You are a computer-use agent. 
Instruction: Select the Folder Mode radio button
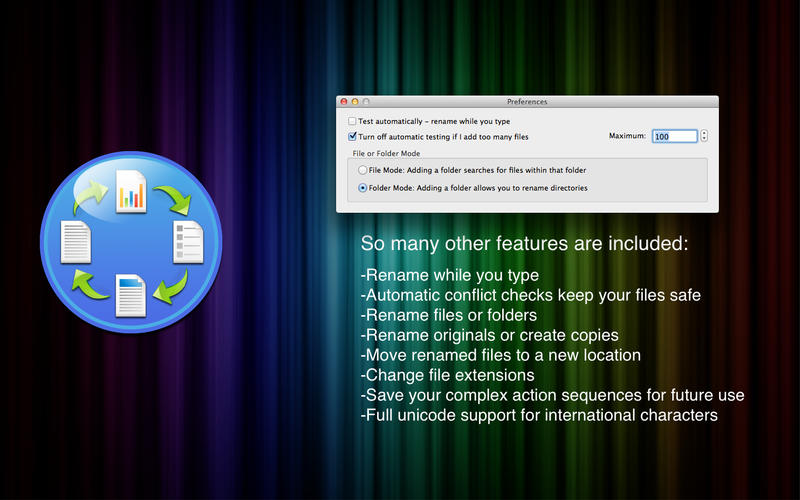[362, 187]
